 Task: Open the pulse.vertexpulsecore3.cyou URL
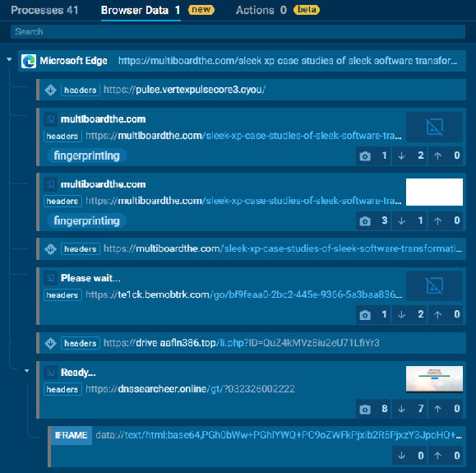tap(185, 90)
